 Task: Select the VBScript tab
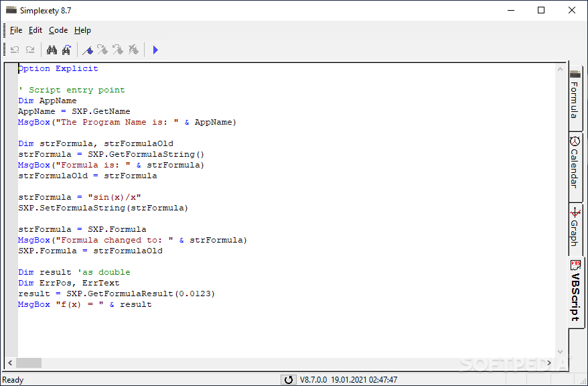(x=576, y=292)
